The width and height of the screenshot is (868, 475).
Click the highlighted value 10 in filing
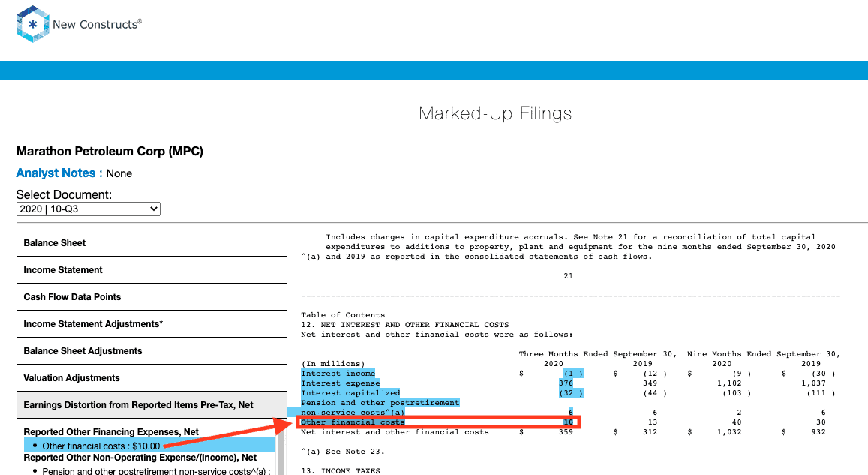[x=569, y=422]
